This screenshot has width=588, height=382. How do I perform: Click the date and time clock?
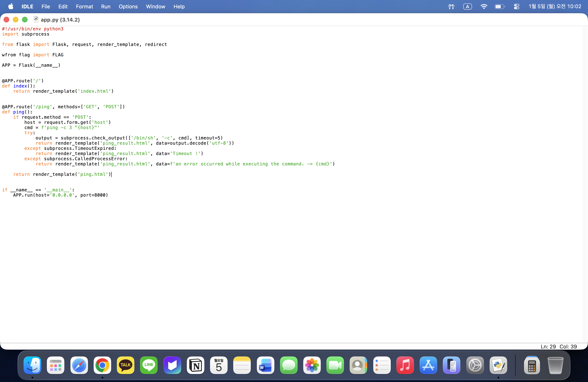click(555, 7)
